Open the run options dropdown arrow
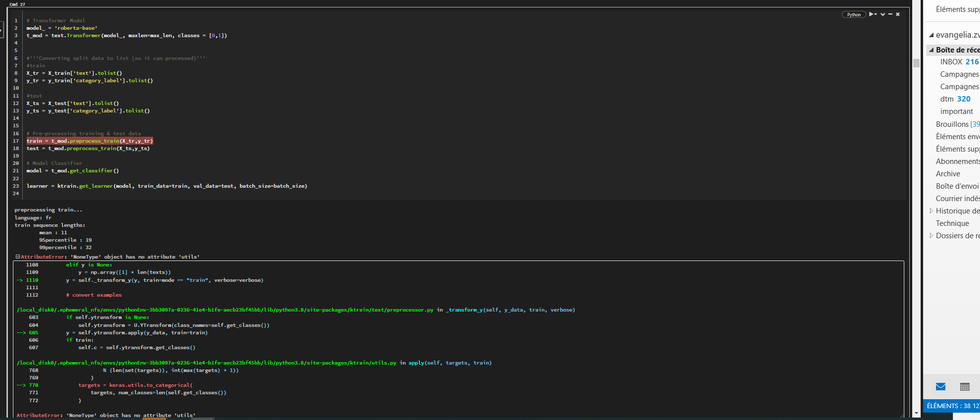This screenshot has width=980, height=420. click(x=876, y=14)
